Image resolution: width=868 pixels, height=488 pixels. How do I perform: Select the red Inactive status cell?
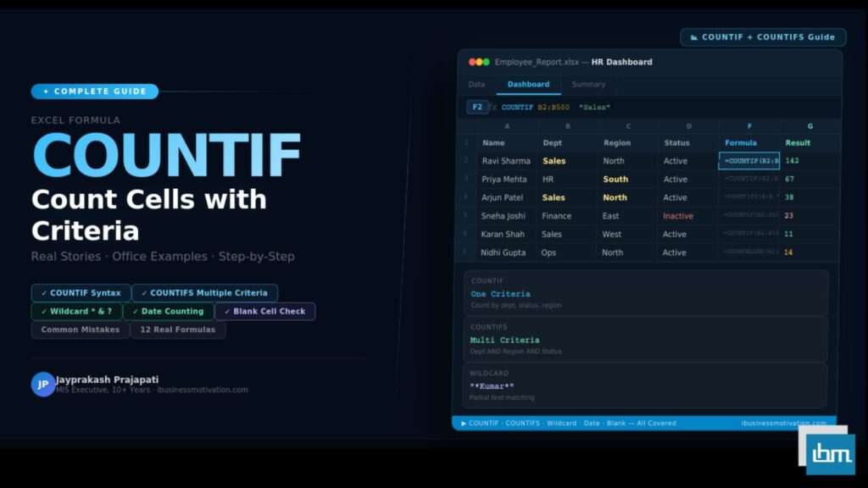(677, 216)
